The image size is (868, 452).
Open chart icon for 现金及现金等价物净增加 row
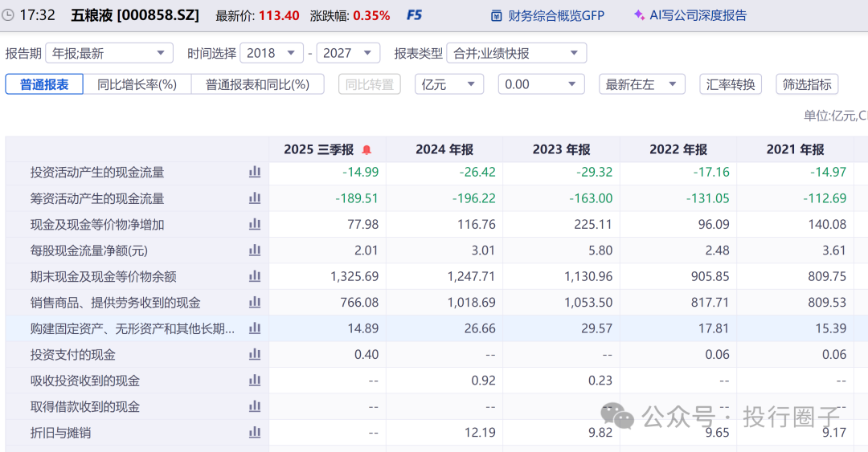point(255,224)
